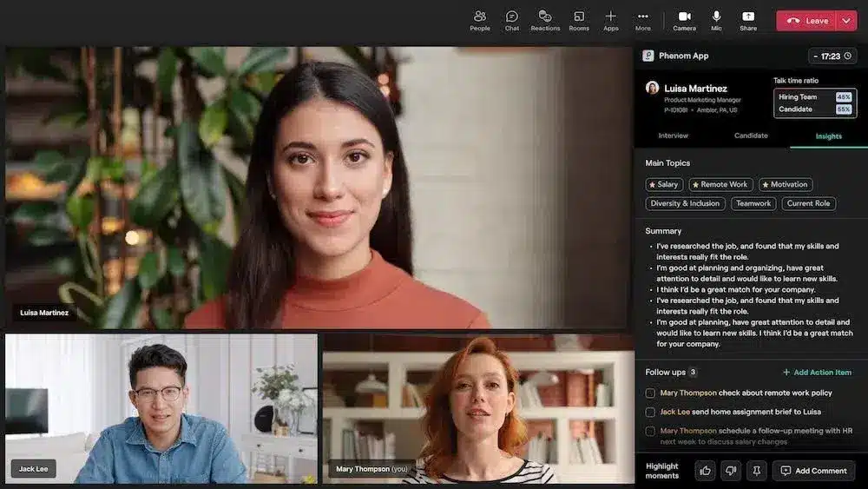
Task: Toggle the Mic
Action: pos(716,21)
